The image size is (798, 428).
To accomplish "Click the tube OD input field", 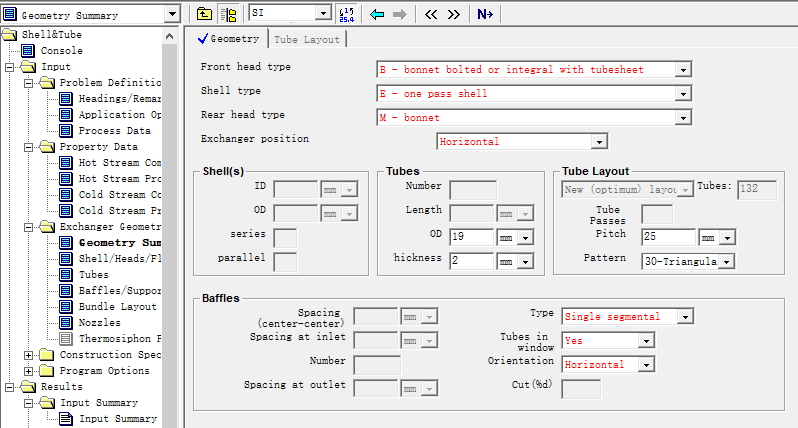I will 472,237.
